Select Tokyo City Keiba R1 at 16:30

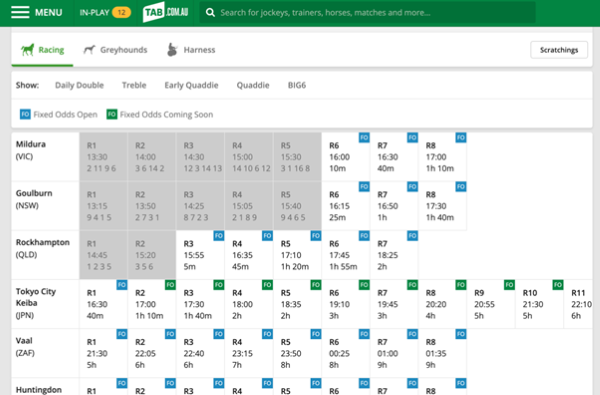(x=103, y=304)
